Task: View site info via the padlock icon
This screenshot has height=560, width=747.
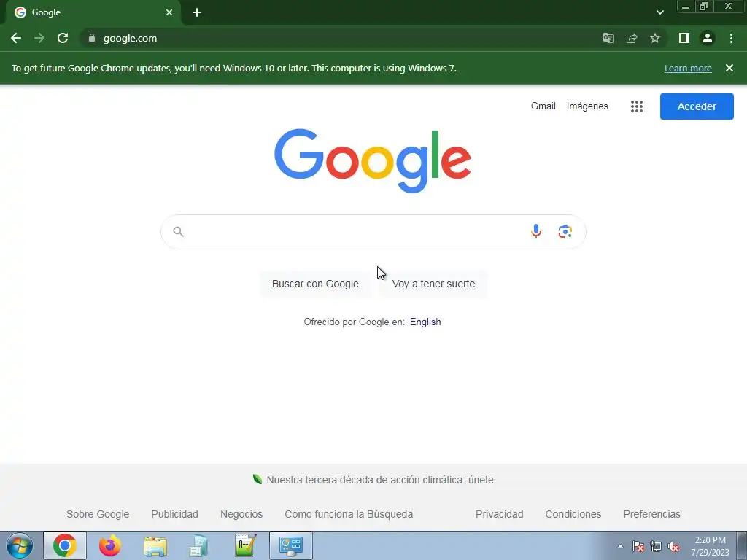Action: pyautogui.click(x=92, y=38)
